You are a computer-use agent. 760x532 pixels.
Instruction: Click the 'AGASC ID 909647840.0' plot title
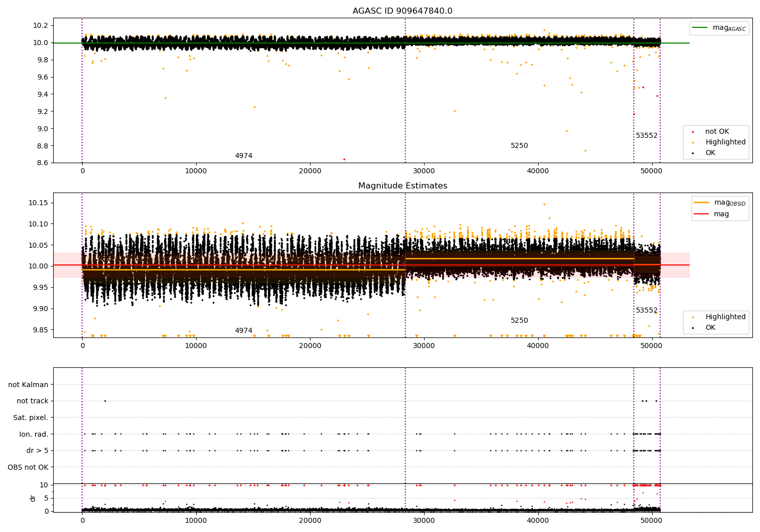pos(402,11)
